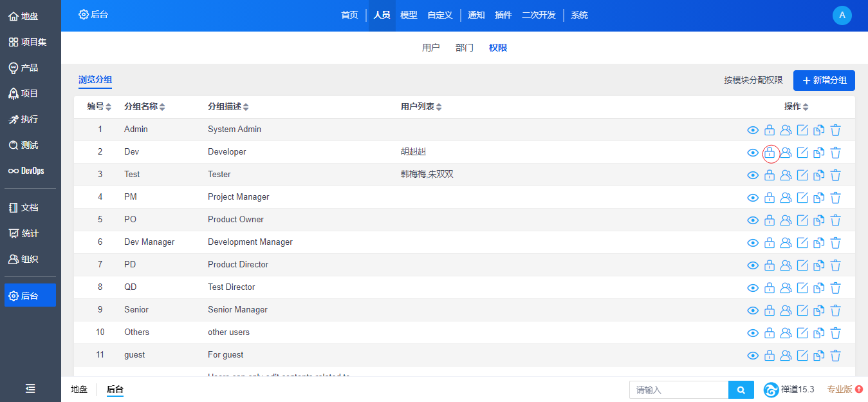View the guest group with eye icon
868x402 pixels.
(753, 356)
